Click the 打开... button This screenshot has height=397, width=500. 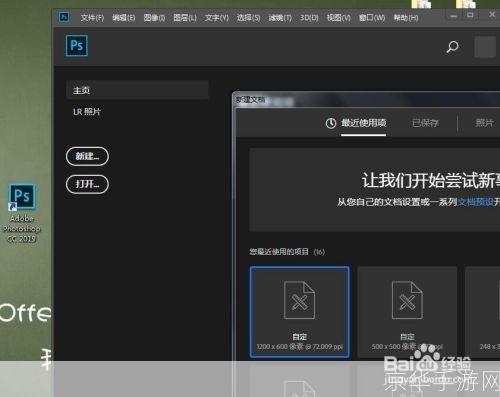(87, 184)
